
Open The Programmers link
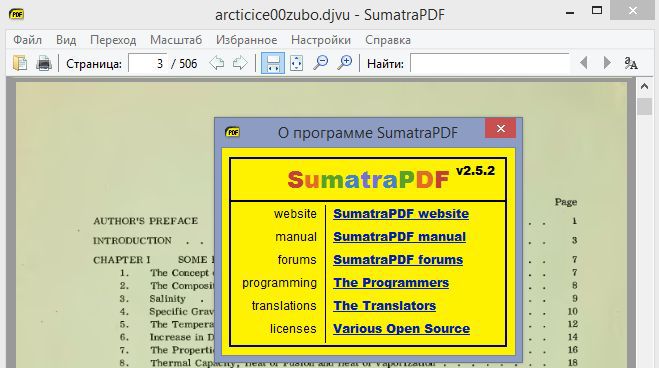click(x=391, y=283)
